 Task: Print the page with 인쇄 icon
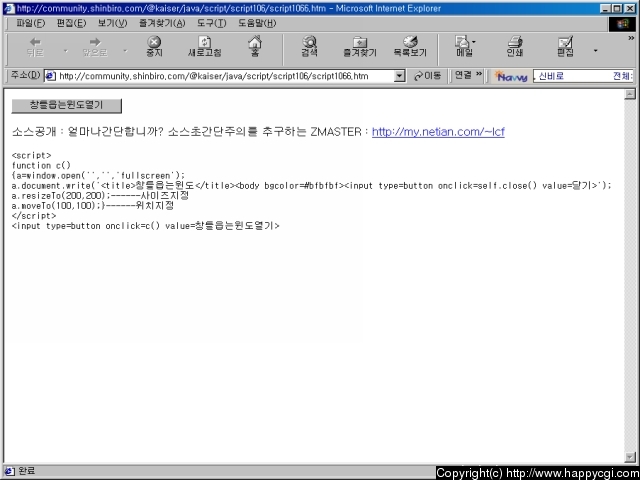[x=515, y=47]
